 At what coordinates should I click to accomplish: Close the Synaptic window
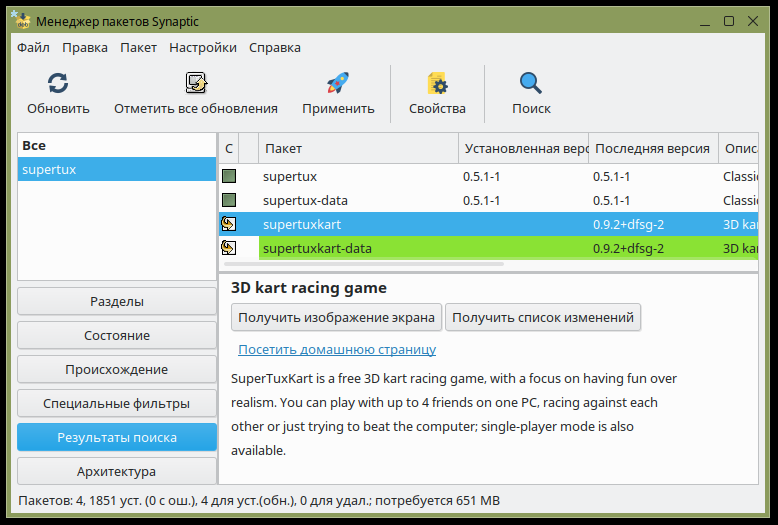753,21
